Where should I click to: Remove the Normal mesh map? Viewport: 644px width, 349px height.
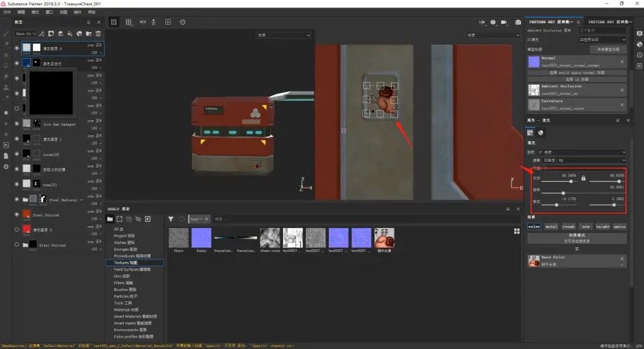622,62
